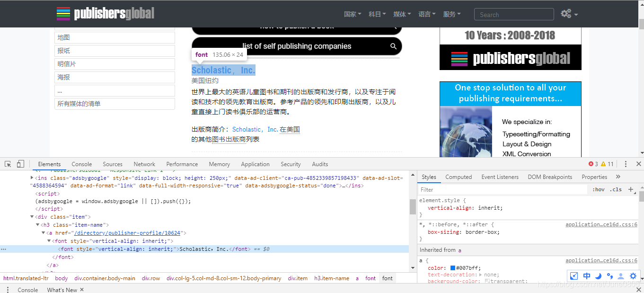
Task: Toggle the device toolbar icon in DevTools
Action: tap(20, 164)
